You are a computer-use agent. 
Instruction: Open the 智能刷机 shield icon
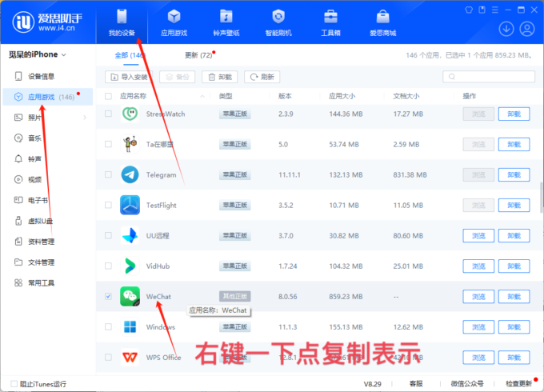pos(278,17)
